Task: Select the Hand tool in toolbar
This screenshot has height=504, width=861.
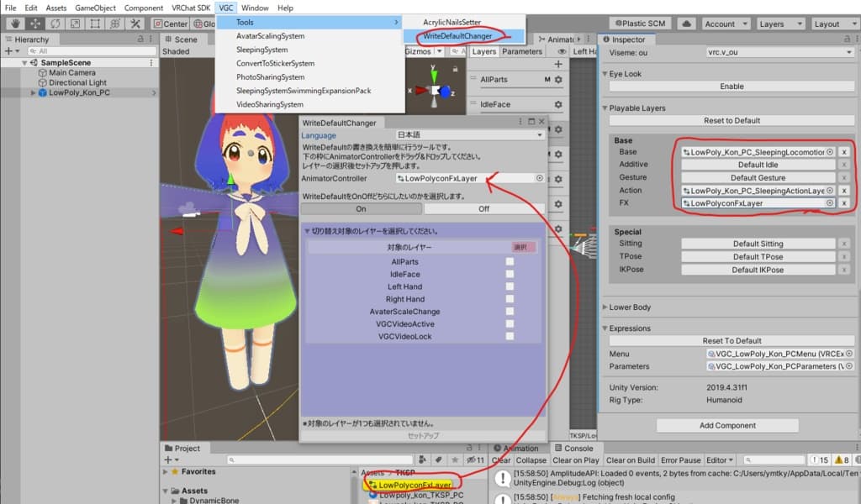Action: click(x=14, y=24)
